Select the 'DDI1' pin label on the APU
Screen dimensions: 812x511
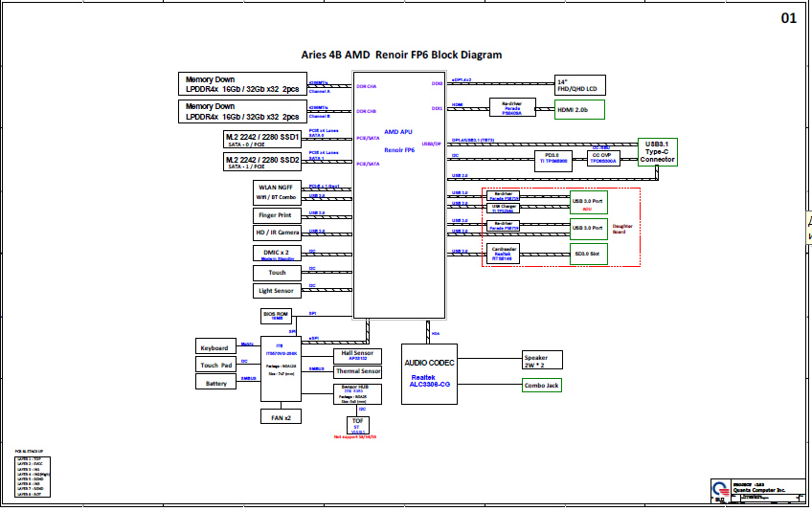[x=437, y=109]
